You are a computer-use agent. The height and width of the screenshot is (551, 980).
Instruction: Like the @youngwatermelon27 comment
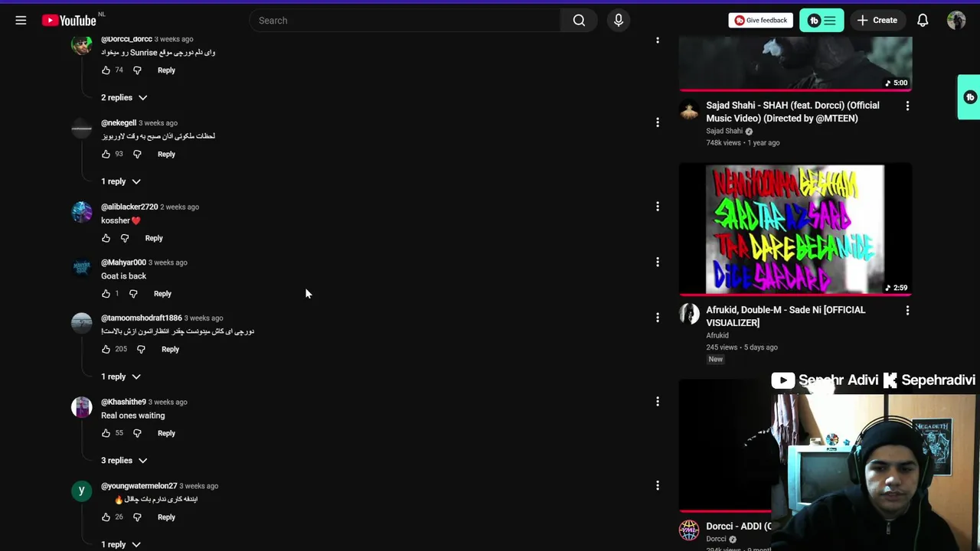[106, 517]
